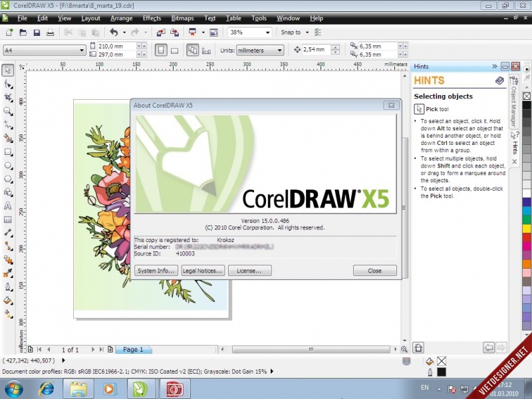Select the Zoom tool in toolbox
Screen dimensions: 532x399
coord(7,111)
